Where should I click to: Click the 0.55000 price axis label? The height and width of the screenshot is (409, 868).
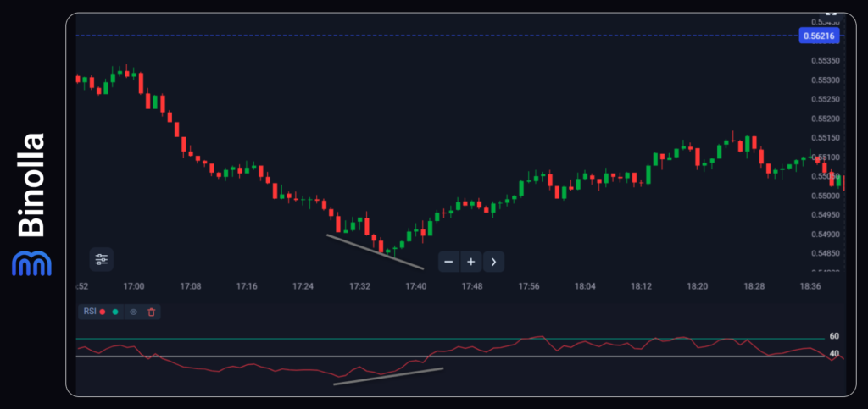(826, 196)
